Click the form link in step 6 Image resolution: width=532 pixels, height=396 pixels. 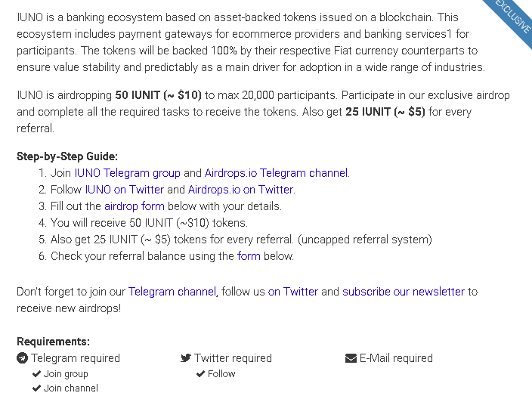tap(249, 256)
